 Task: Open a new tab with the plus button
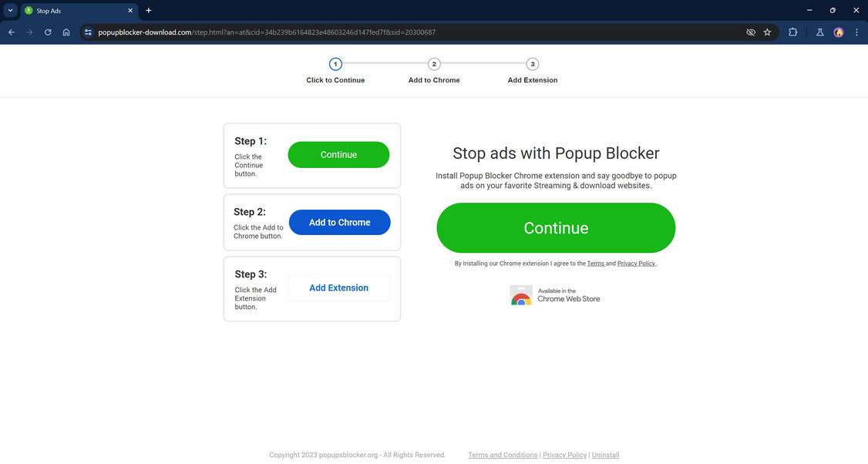tap(148, 10)
